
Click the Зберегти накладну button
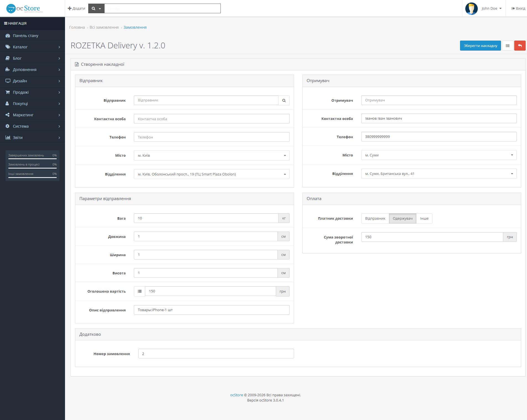coord(480,46)
